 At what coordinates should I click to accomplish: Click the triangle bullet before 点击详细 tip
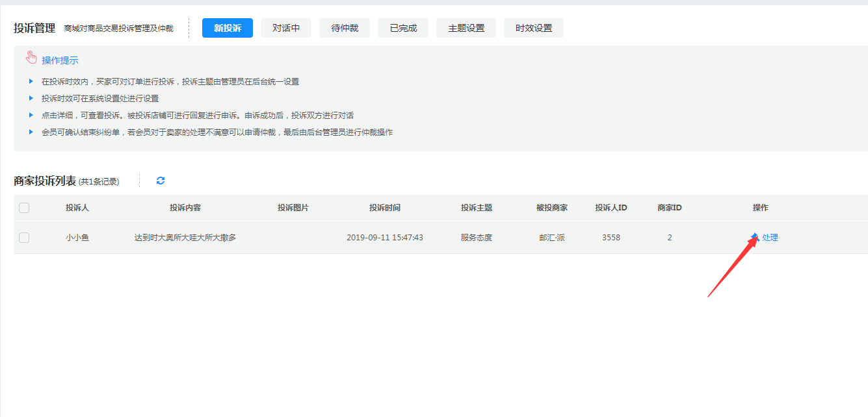pos(31,115)
